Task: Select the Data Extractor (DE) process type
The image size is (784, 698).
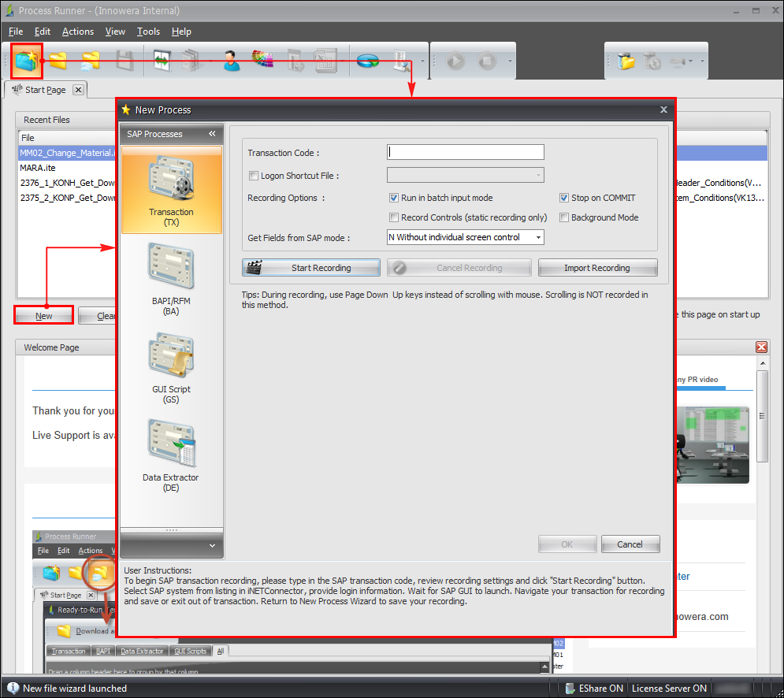Action: click(x=172, y=455)
